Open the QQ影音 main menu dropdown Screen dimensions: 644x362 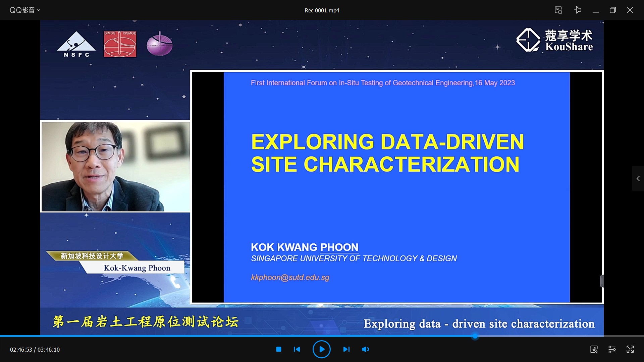25,10
